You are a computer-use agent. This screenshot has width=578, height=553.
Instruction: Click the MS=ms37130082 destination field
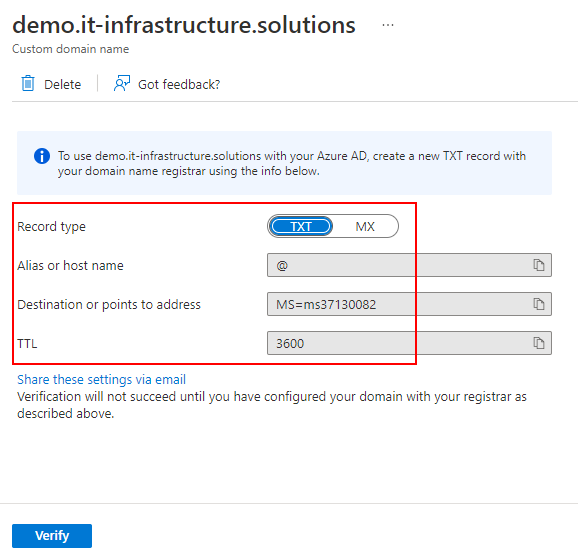[x=409, y=304]
